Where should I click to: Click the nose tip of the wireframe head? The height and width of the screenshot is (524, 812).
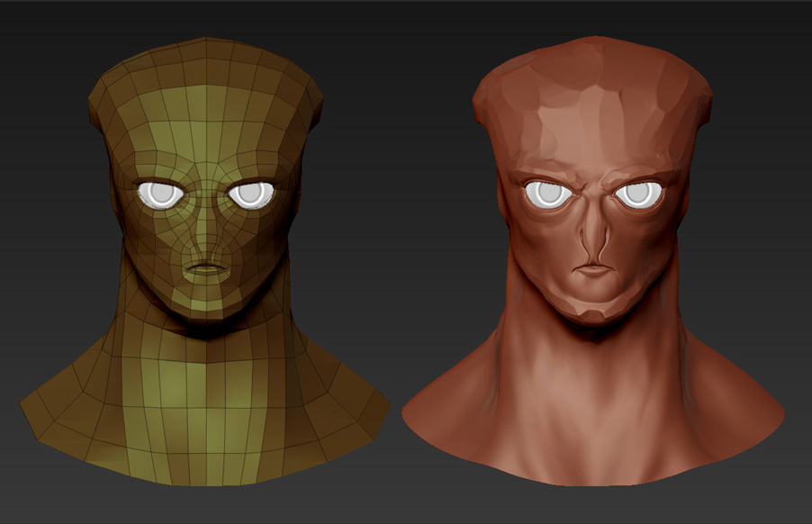207,253
